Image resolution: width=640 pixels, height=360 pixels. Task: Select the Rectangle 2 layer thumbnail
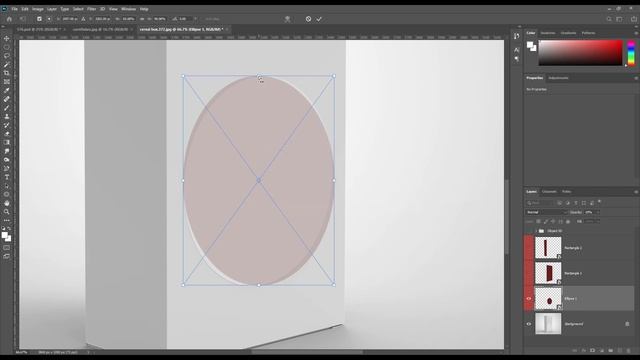tap(548, 248)
